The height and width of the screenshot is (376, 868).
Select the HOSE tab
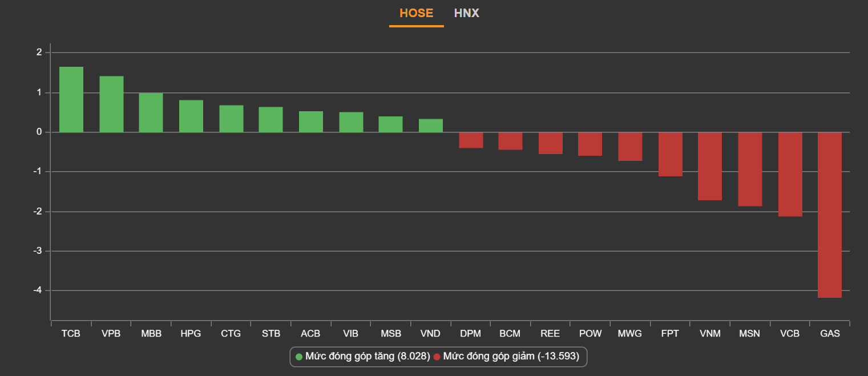pos(416,13)
